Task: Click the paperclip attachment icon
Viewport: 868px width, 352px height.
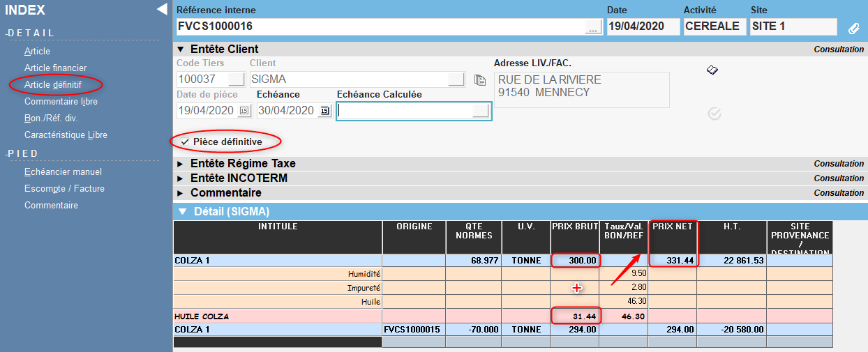Action: tap(853, 28)
